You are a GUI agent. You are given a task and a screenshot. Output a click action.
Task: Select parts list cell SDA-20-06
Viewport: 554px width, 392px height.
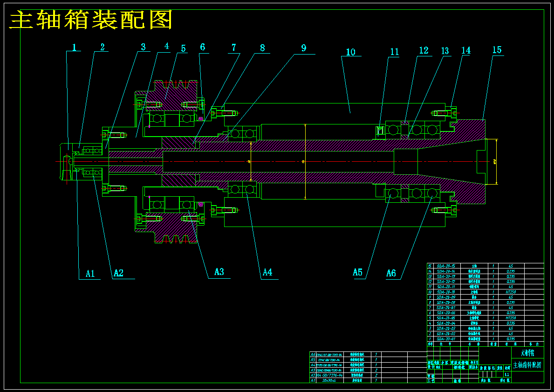446,313
